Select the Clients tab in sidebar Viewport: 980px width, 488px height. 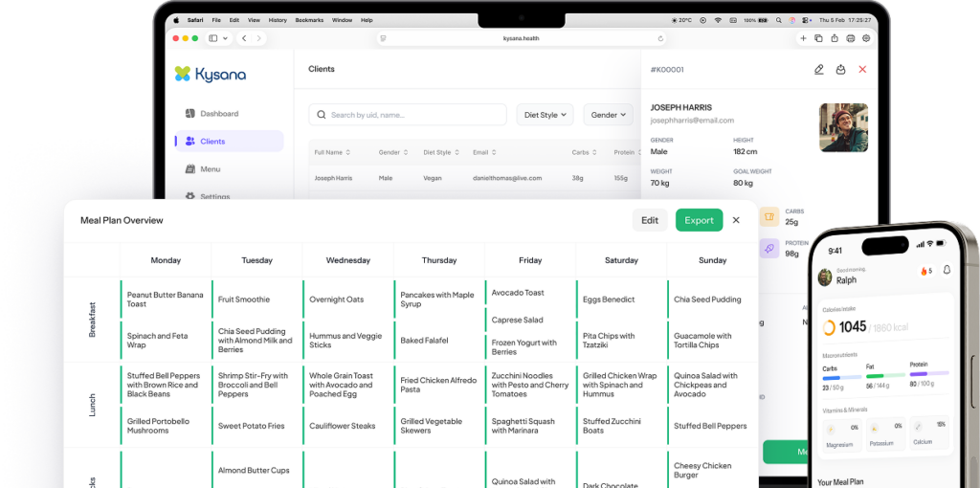coord(212,142)
